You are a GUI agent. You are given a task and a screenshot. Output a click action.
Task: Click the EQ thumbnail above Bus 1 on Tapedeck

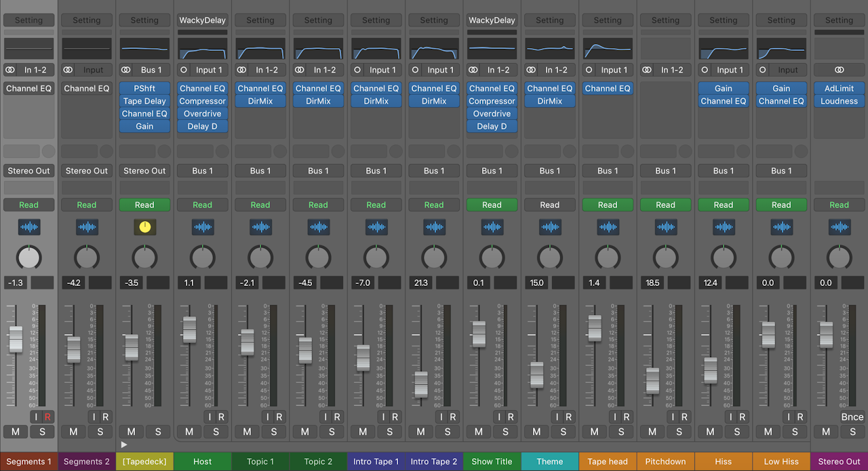[144, 49]
